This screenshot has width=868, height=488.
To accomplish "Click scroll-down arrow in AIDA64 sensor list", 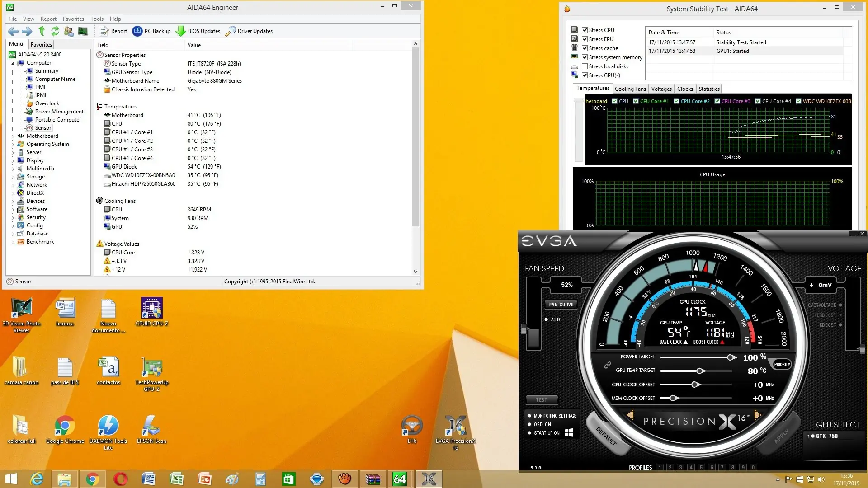I will point(415,272).
